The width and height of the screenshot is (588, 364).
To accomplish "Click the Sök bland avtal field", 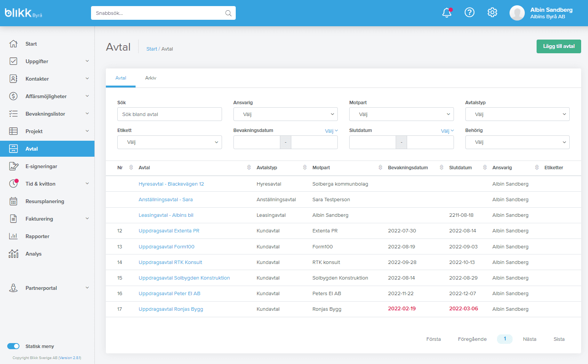I will click(169, 114).
